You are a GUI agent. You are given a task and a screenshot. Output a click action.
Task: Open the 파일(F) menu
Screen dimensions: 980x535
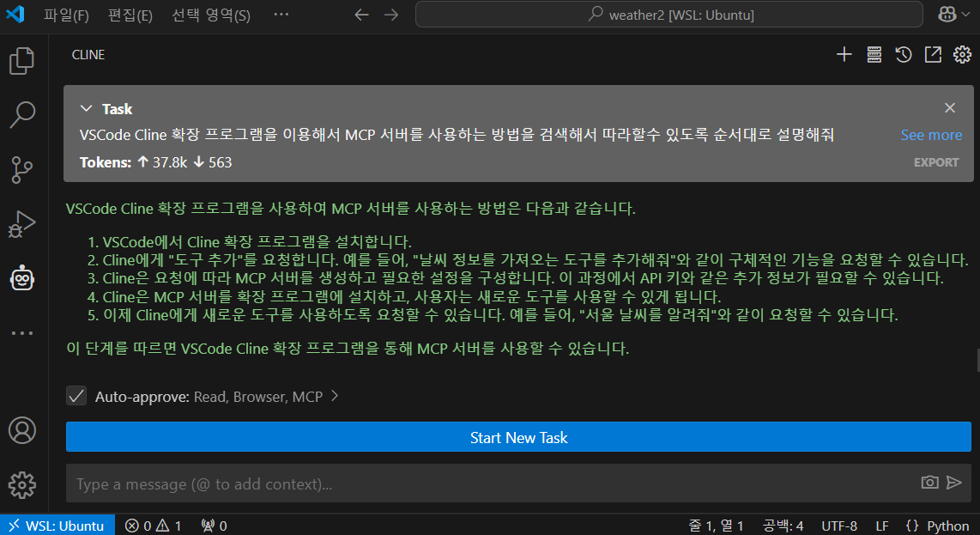(x=66, y=15)
